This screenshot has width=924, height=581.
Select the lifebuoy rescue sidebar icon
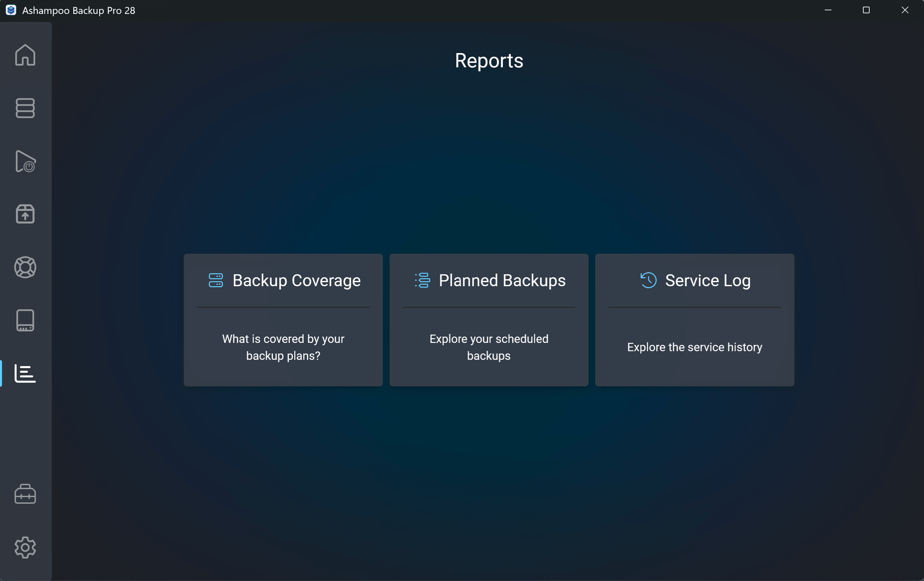pos(25,267)
